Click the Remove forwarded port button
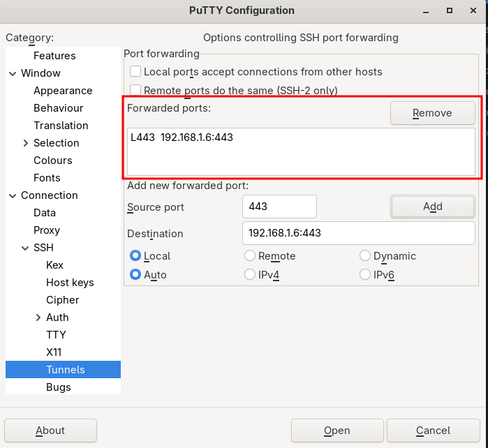Image resolution: width=488 pixels, height=448 pixels. (433, 113)
